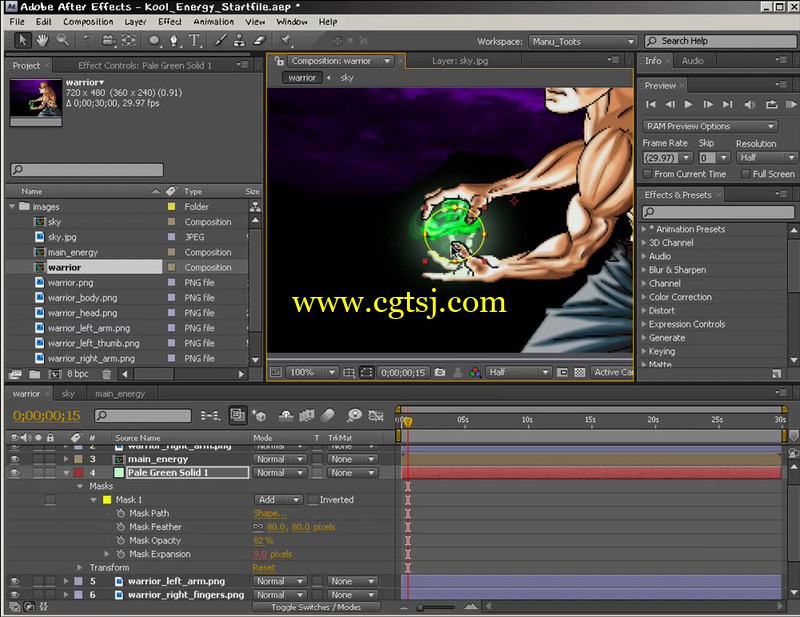Select the Brush tool
Image resolution: width=800 pixels, height=617 pixels.
(x=220, y=41)
